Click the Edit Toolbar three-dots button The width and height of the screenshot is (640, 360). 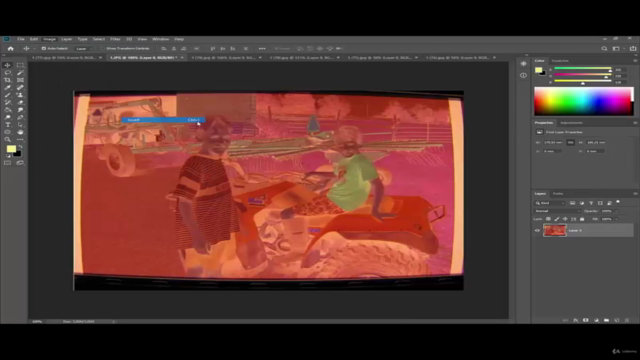(x=20, y=139)
